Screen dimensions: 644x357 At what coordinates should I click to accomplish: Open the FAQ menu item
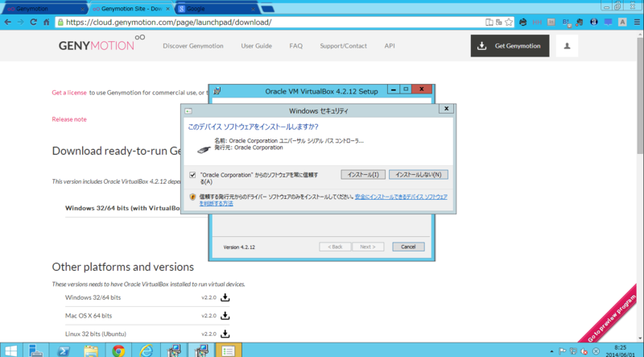295,46
